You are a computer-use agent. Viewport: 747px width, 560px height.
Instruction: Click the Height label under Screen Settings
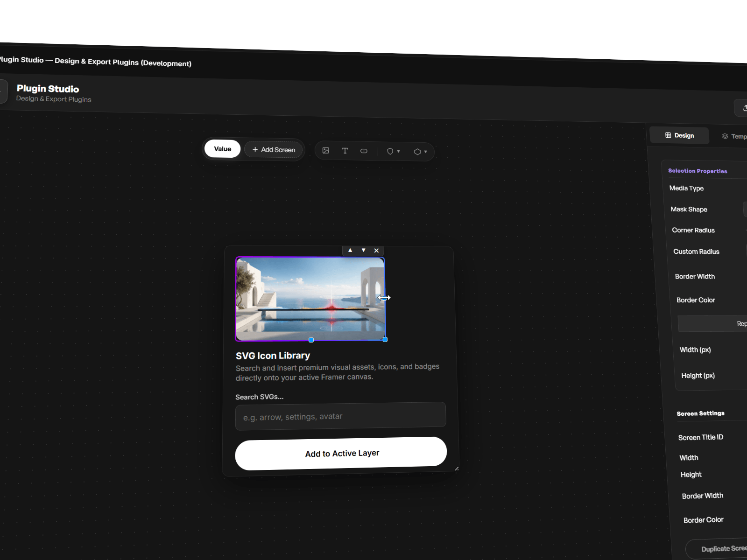pyautogui.click(x=691, y=475)
